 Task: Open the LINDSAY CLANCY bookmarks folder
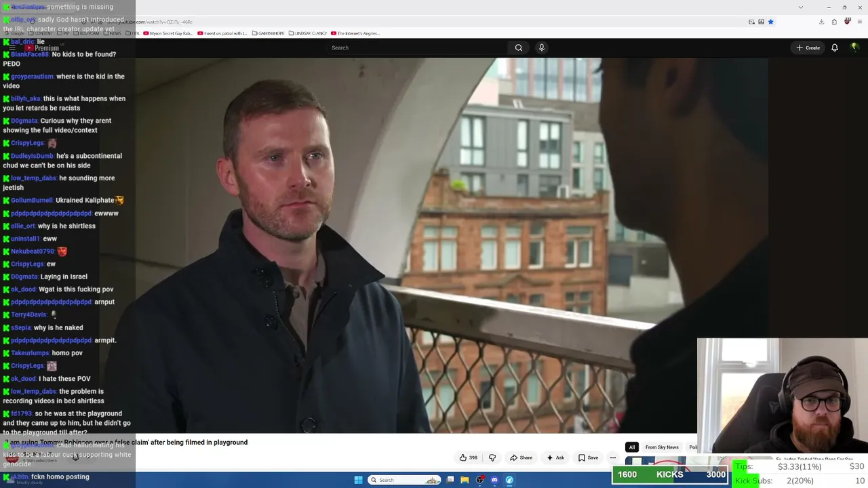[x=309, y=33]
